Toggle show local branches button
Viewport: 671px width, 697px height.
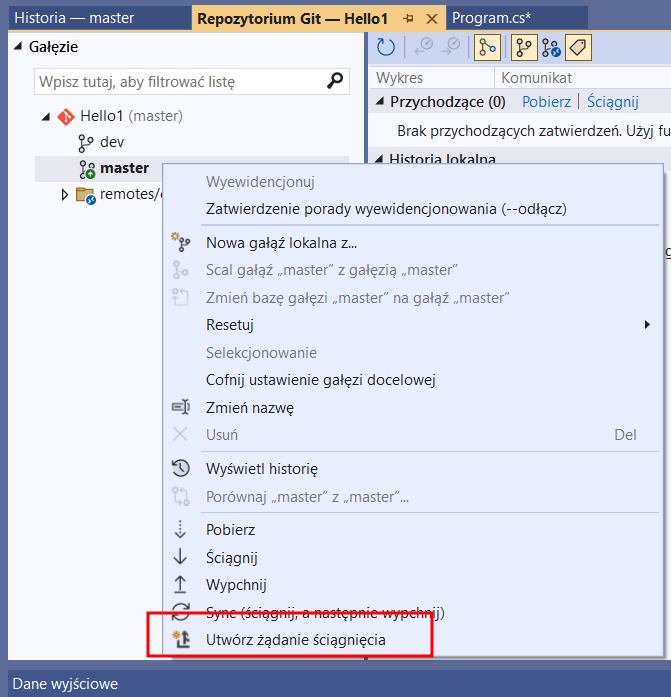[x=523, y=46]
